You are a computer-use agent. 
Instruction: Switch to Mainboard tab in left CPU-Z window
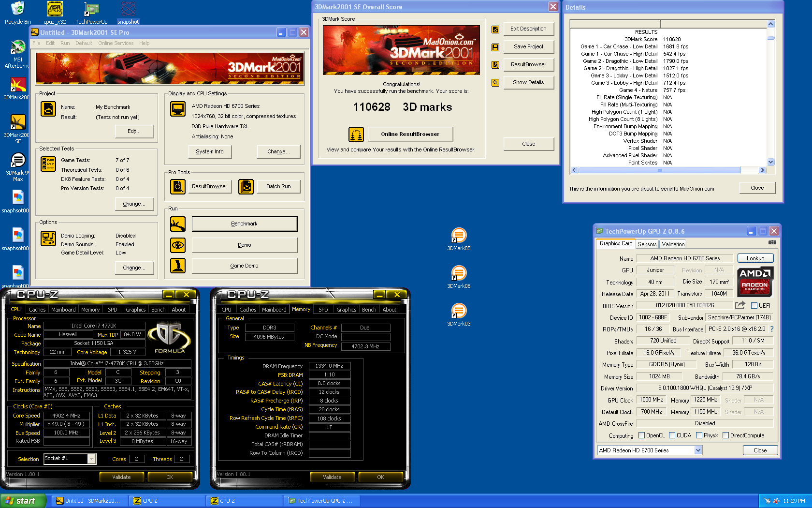pos(63,310)
